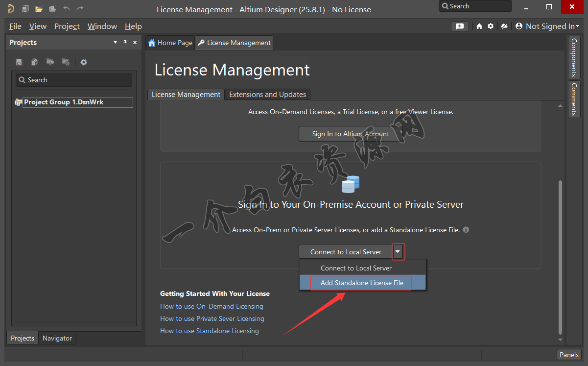Click the Open Project folder icon in title bar
Screen dimensions: 588x366
coord(39,8)
